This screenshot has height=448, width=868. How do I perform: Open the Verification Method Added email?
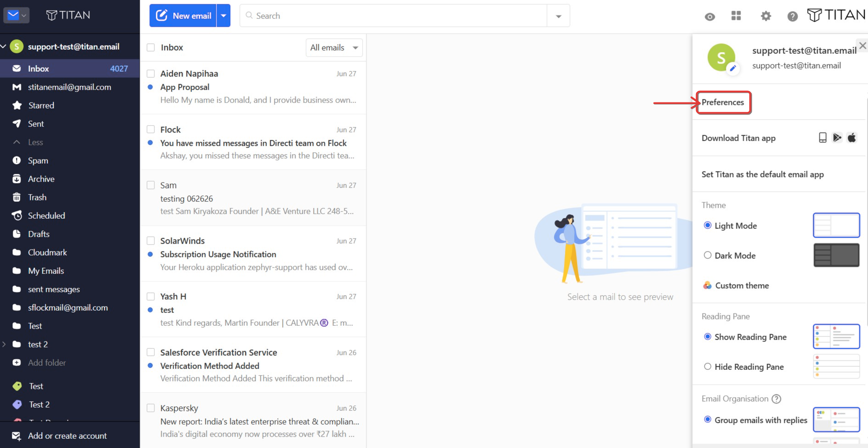253,366
